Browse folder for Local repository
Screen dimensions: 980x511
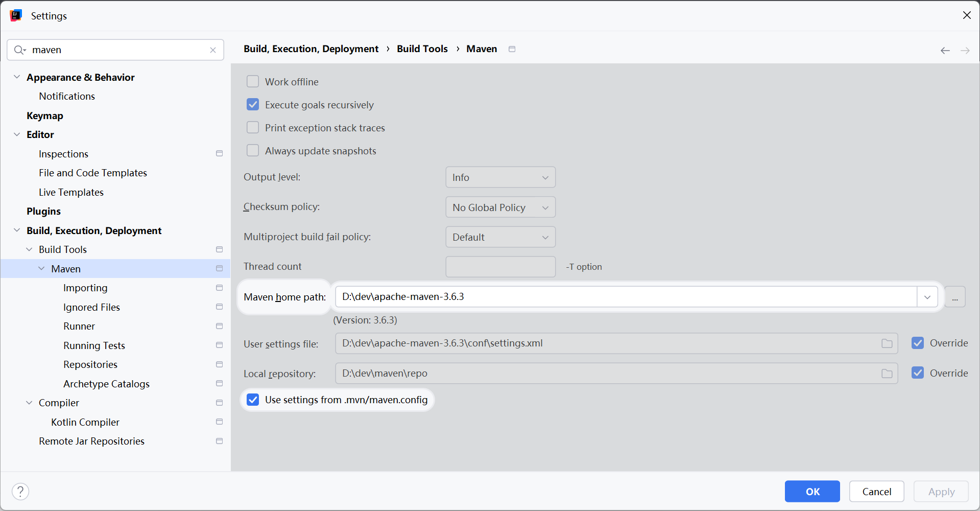point(887,374)
